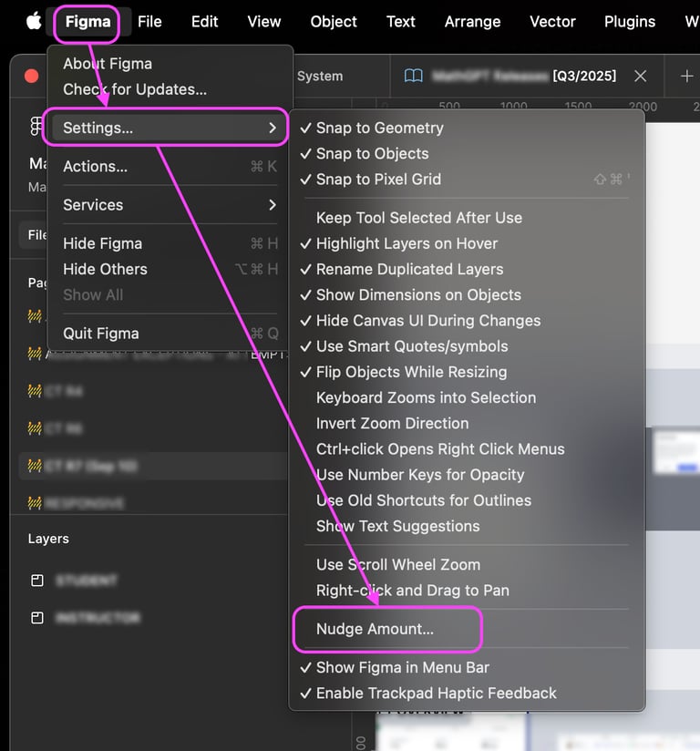
Task: Select About Figma
Action: (x=170, y=64)
